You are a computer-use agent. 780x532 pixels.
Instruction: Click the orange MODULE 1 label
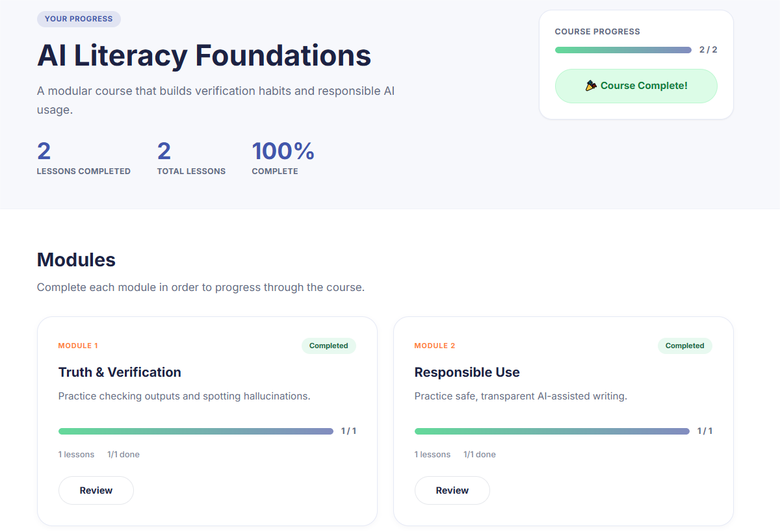coord(78,346)
